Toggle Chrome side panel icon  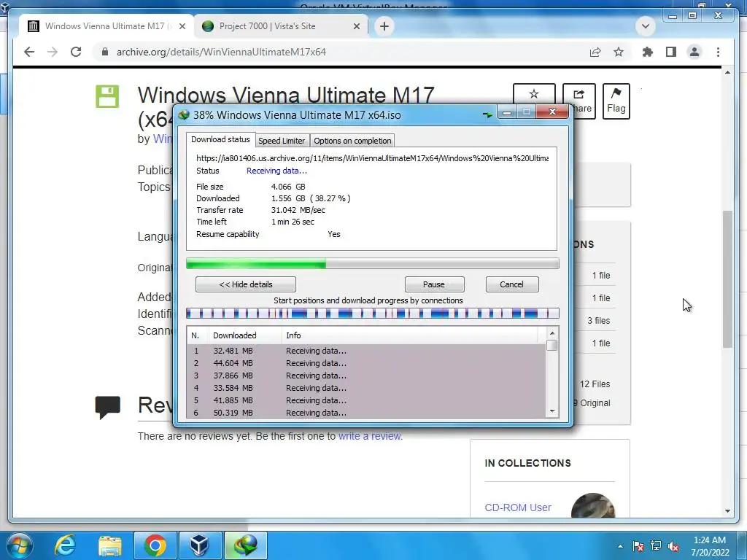[671, 52]
